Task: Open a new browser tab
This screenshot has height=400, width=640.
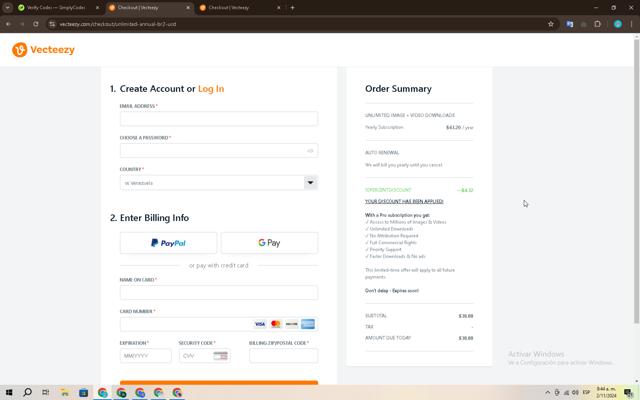Action: tap(292, 8)
